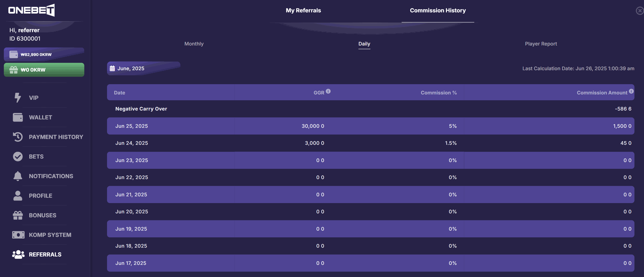Select the Daily sub-tab
Image resolution: width=644 pixels, height=277 pixels.
pos(364,44)
